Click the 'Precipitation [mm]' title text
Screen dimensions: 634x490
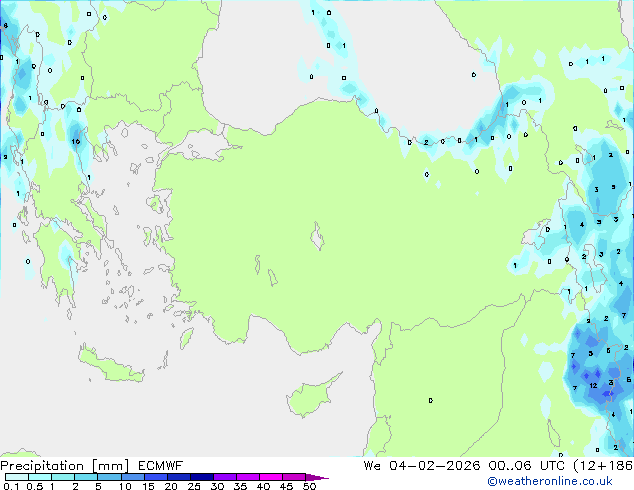[65, 466]
